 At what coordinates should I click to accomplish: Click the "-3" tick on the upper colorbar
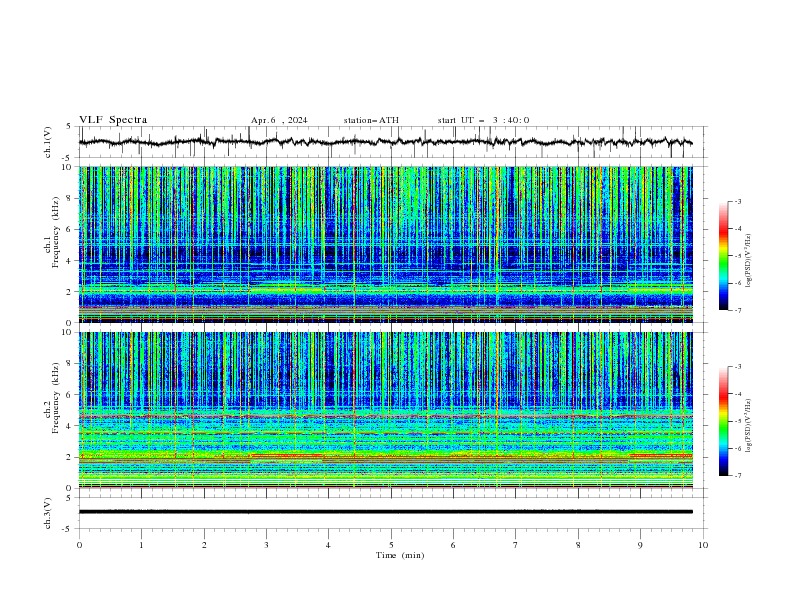[738, 201]
